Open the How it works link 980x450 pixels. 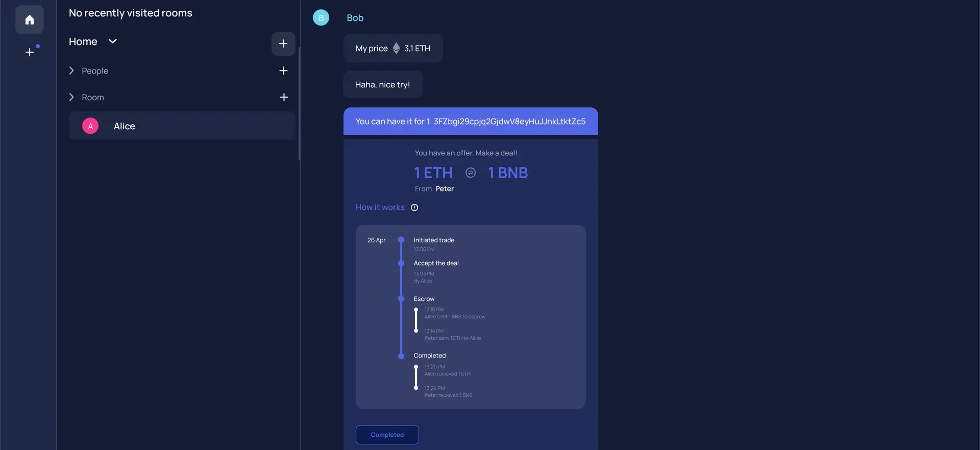tap(380, 207)
